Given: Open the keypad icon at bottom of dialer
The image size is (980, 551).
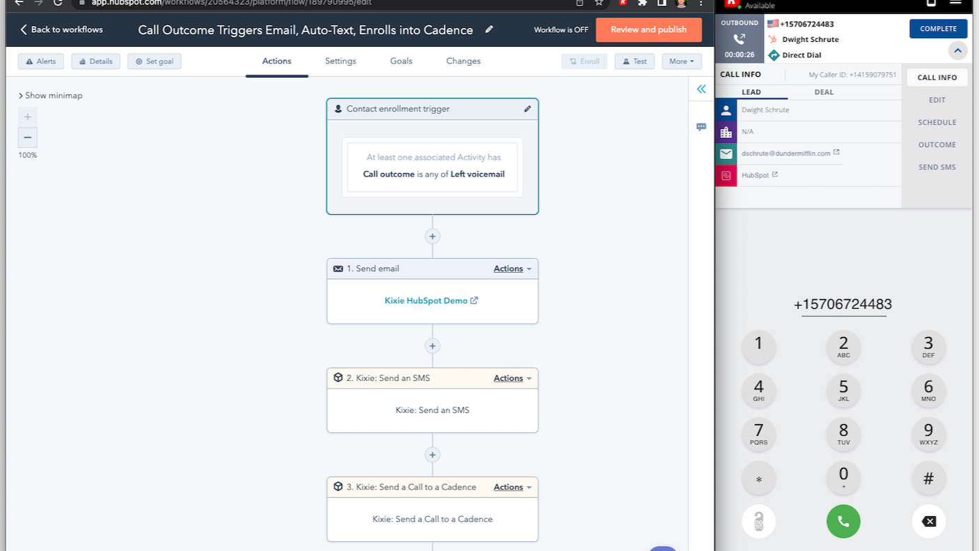Looking at the screenshot, I should point(758,521).
